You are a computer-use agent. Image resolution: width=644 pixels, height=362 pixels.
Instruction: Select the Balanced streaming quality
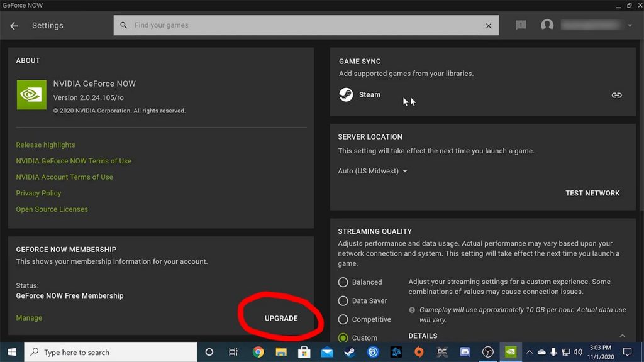pos(343,282)
